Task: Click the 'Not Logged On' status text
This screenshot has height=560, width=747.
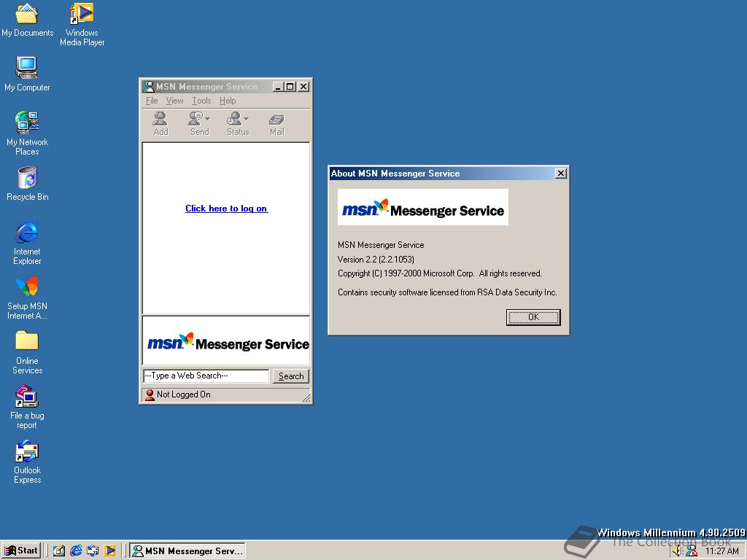Action: pos(183,394)
